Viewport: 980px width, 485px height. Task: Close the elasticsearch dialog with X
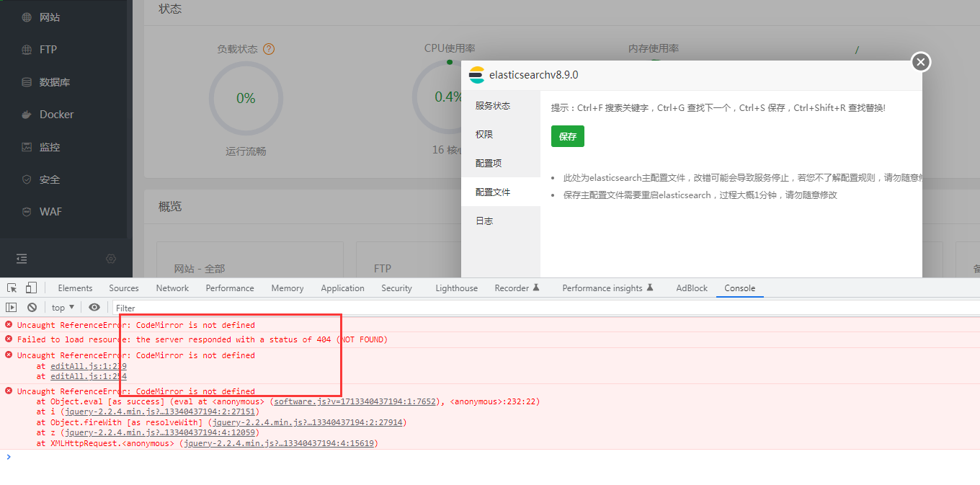point(921,62)
